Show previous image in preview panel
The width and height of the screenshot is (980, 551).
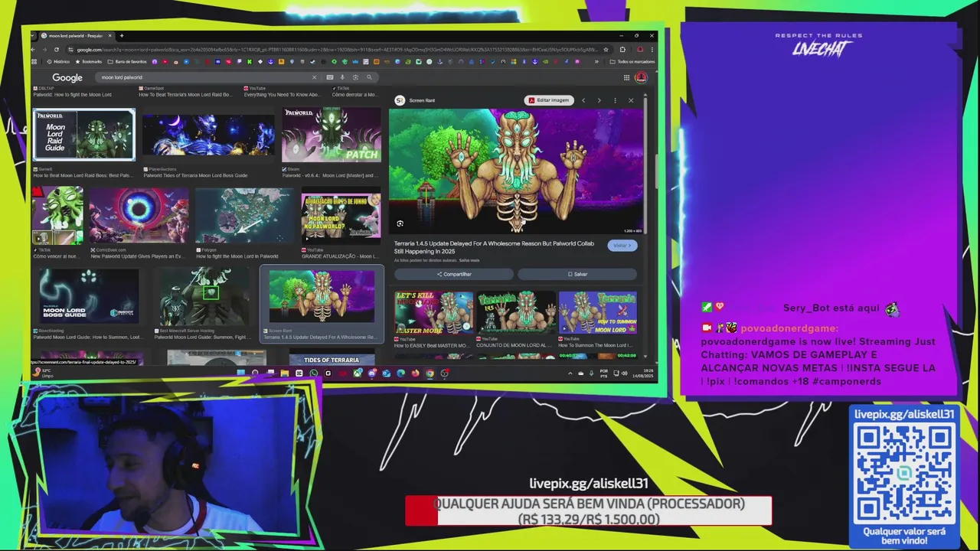[583, 100]
